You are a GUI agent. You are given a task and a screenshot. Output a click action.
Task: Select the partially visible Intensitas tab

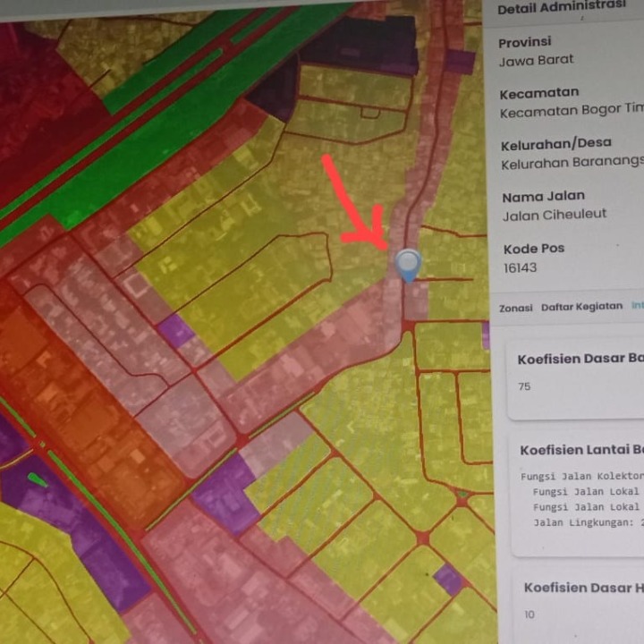pos(637,306)
